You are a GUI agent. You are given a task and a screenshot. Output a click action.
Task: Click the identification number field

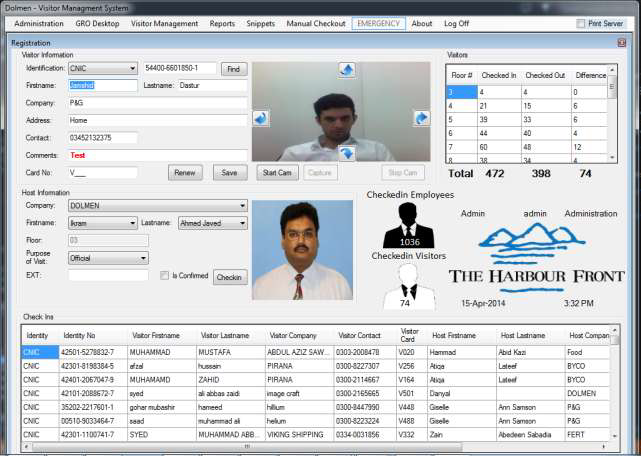[x=180, y=68]
